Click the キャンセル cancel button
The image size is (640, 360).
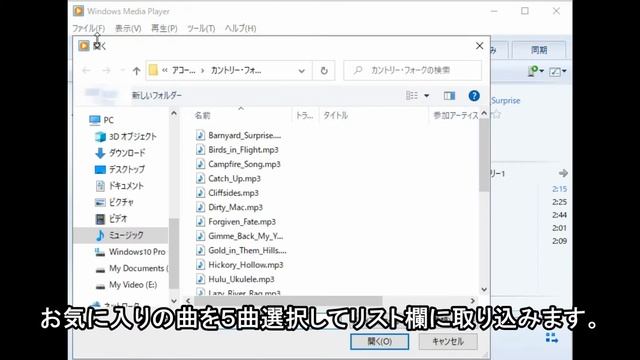448,342
